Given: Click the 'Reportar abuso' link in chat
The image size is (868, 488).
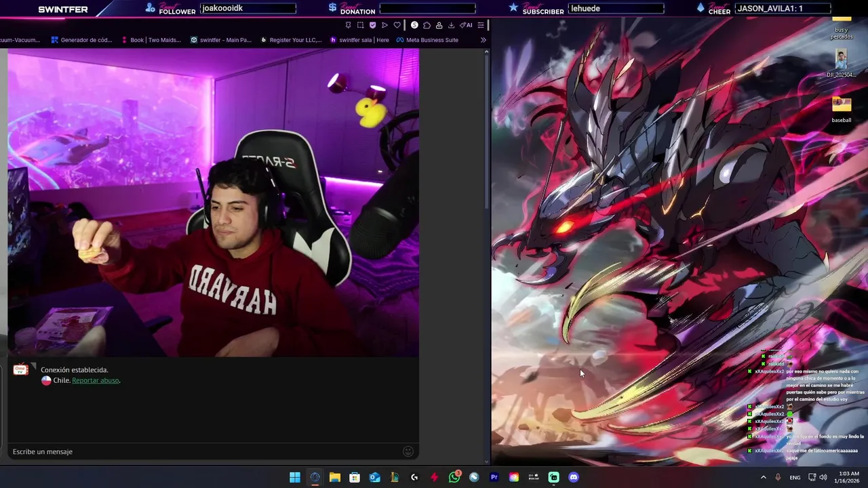Looking at the screenshot, I should (96, 380).
